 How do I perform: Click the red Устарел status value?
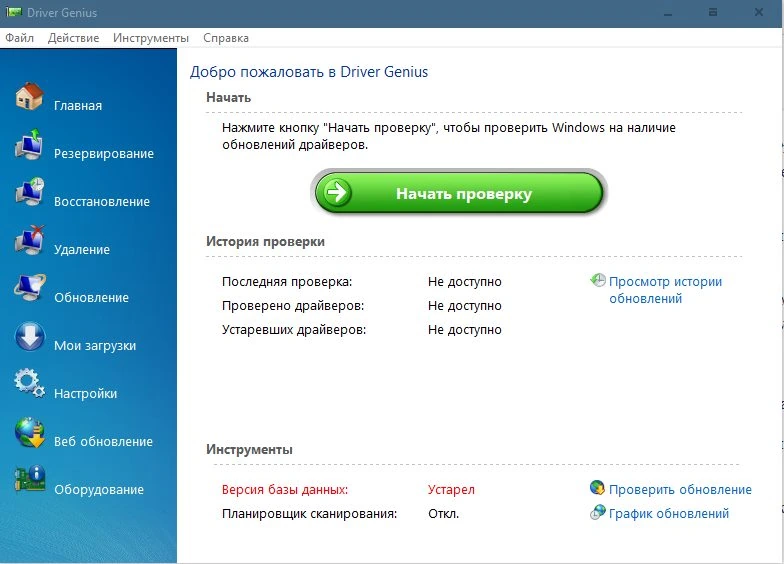click(x=451, y=490)
